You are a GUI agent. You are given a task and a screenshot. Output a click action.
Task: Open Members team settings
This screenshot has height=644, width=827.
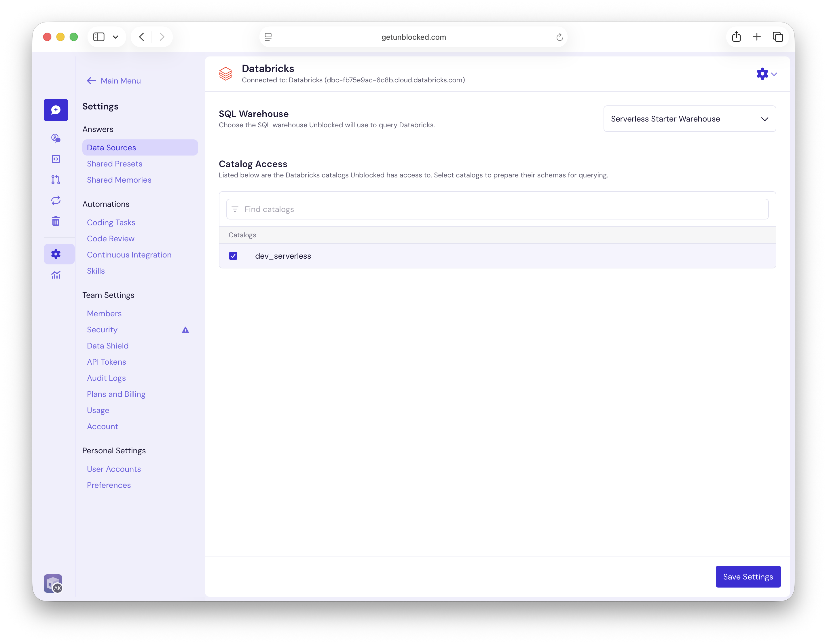(x=104, y=313)
